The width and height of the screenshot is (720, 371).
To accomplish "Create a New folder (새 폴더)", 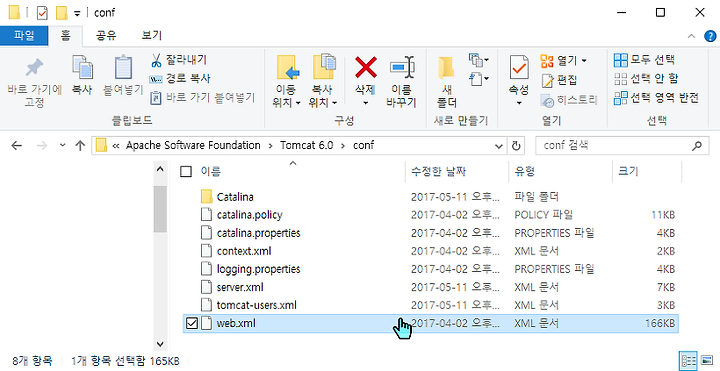I will click(447, 81).
